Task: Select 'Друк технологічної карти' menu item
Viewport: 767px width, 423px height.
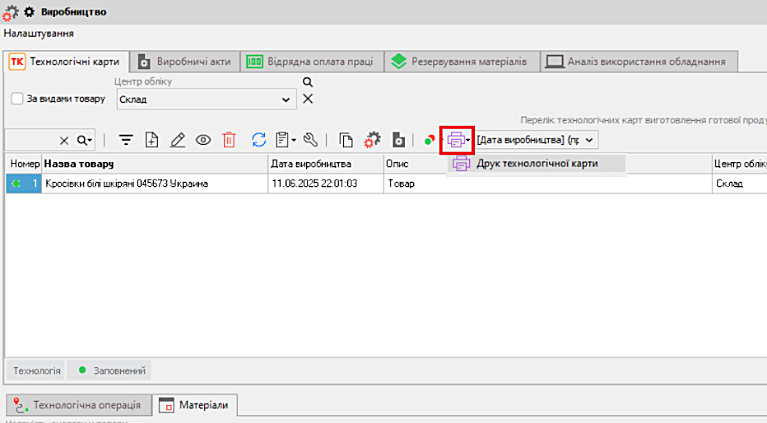Action: click(x=537, y=164)
